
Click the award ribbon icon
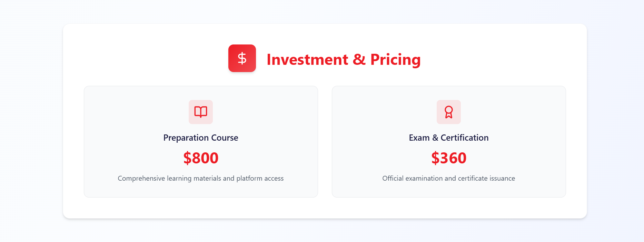(x=448, y=112)
